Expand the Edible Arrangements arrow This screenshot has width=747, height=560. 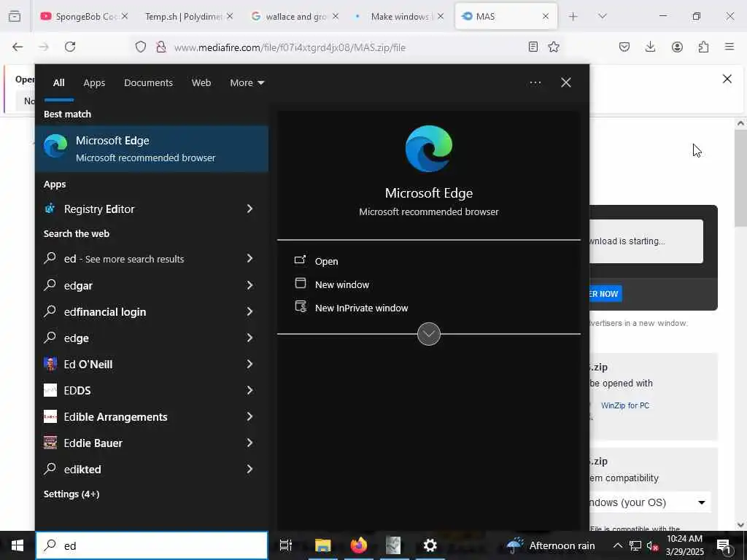[x=249, y=416]
